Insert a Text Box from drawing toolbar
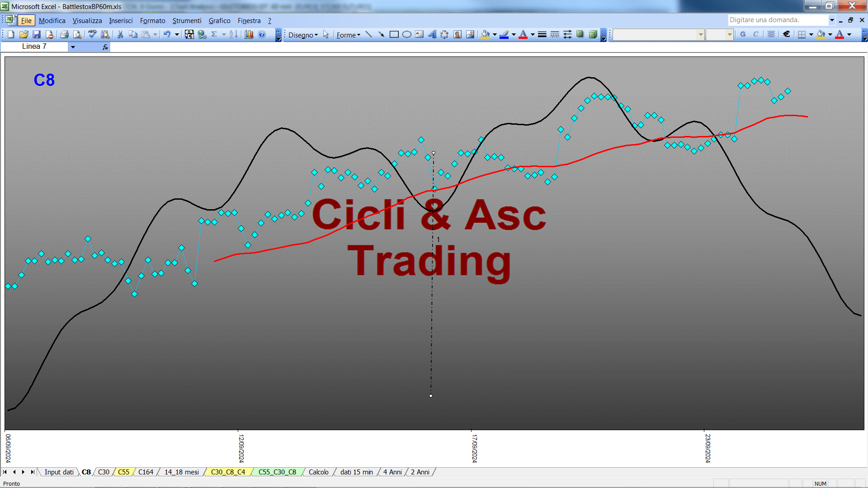 point(420,34)
